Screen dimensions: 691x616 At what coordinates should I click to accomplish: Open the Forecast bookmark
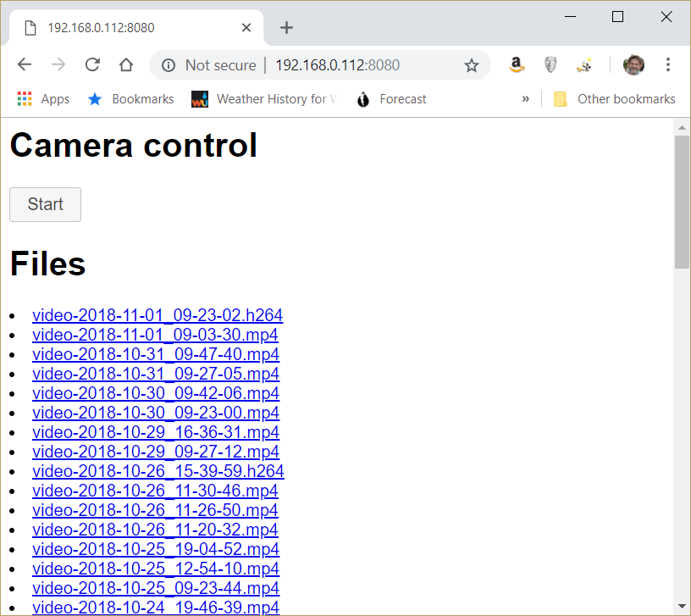pos(391,98)
